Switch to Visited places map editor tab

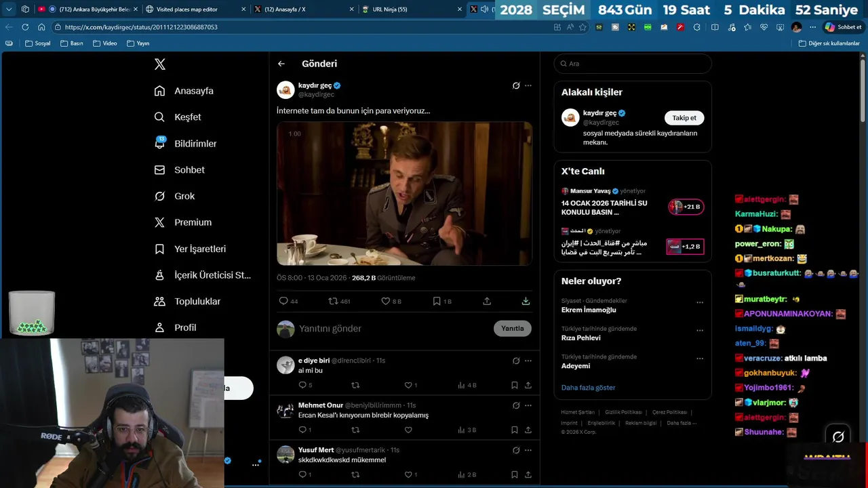click(195, 9)
